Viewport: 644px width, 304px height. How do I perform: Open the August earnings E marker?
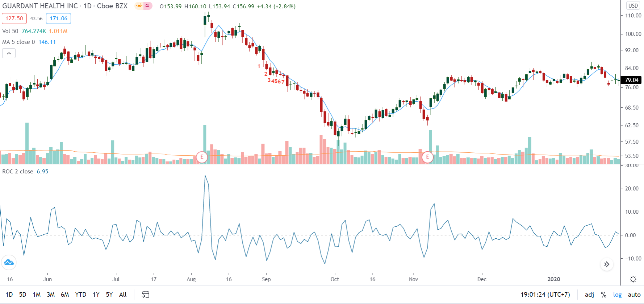(202, 157)
